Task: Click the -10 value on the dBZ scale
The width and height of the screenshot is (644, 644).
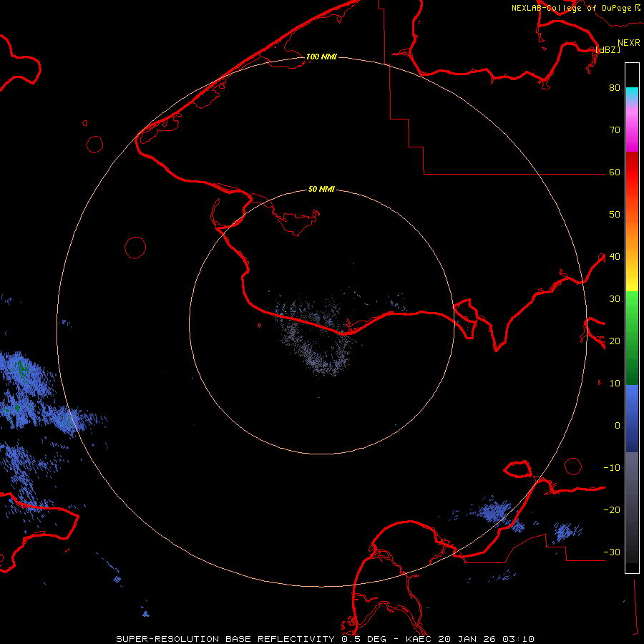Action: (612, 468)
